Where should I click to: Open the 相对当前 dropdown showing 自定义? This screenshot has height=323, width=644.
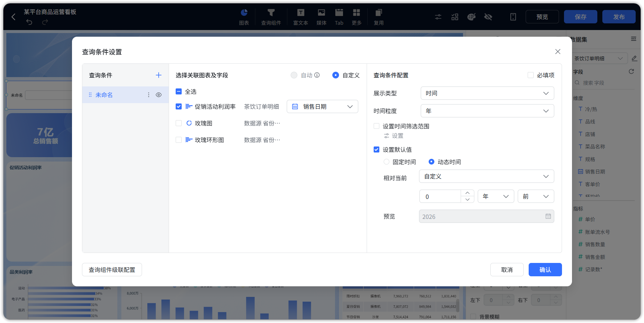point(486,176)
